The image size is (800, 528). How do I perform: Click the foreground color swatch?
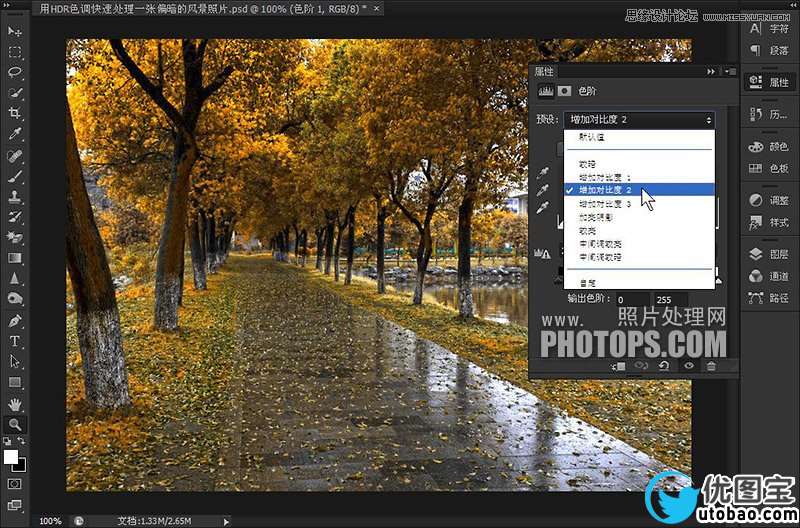click(11, 456)
